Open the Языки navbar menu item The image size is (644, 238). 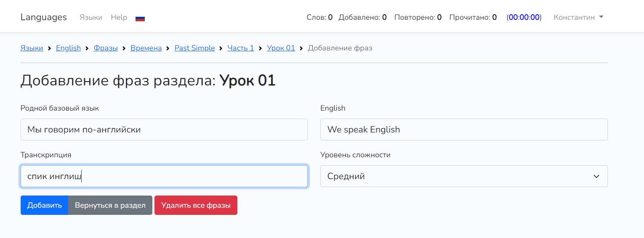pos(91,17)
